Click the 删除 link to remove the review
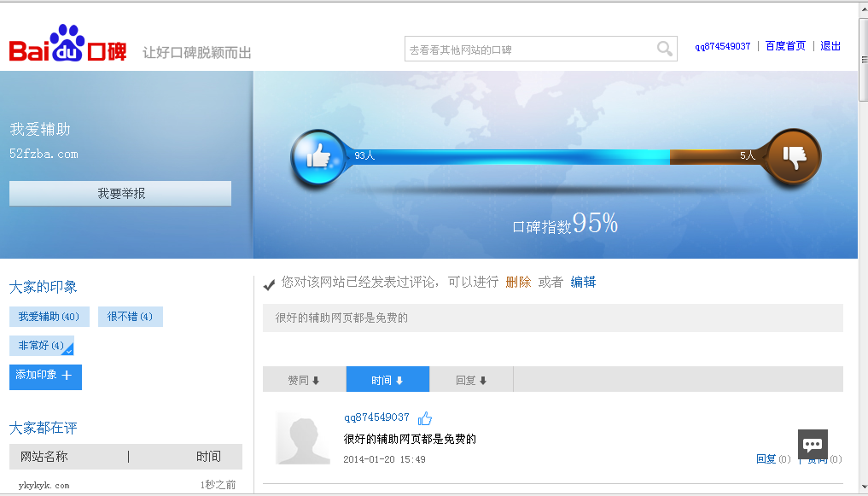The image size is (868, 496). (518, 282)
